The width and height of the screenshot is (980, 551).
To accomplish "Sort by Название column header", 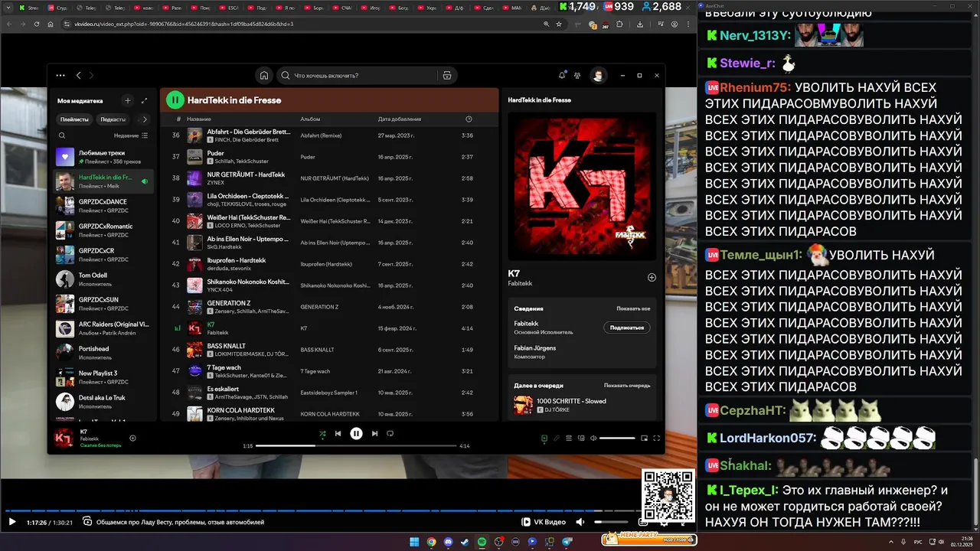I will pyautogui.click(x=199, y=119).
